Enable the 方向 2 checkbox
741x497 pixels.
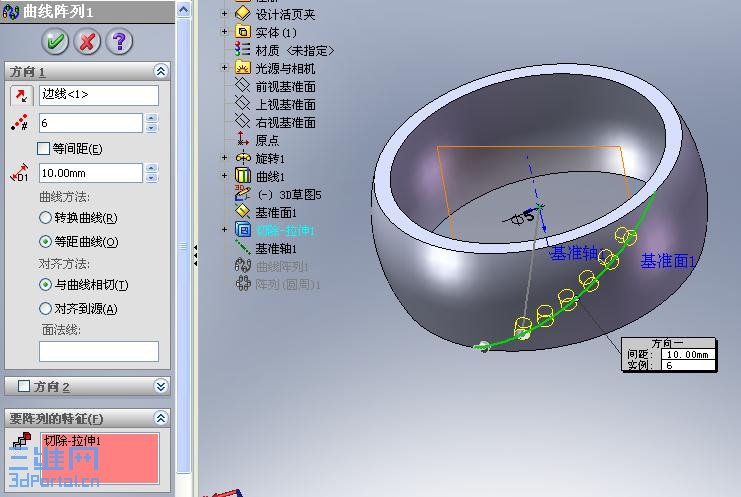click(x=24, y=386)
